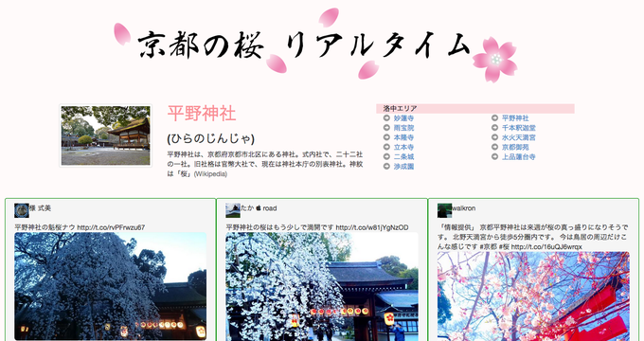Follow the (Wikipedia) source link
The width and height of the screenshot is (644, 341).
(210, 173)
